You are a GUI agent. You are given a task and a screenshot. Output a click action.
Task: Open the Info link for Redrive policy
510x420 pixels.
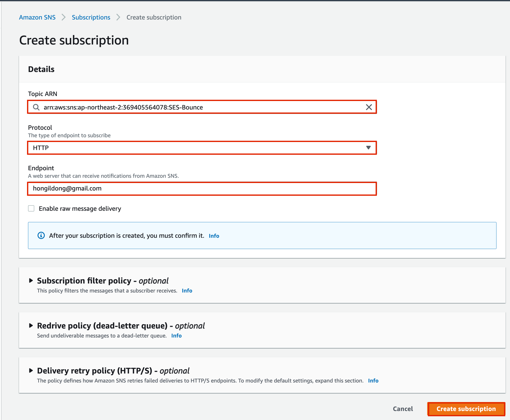click(176, 335)
